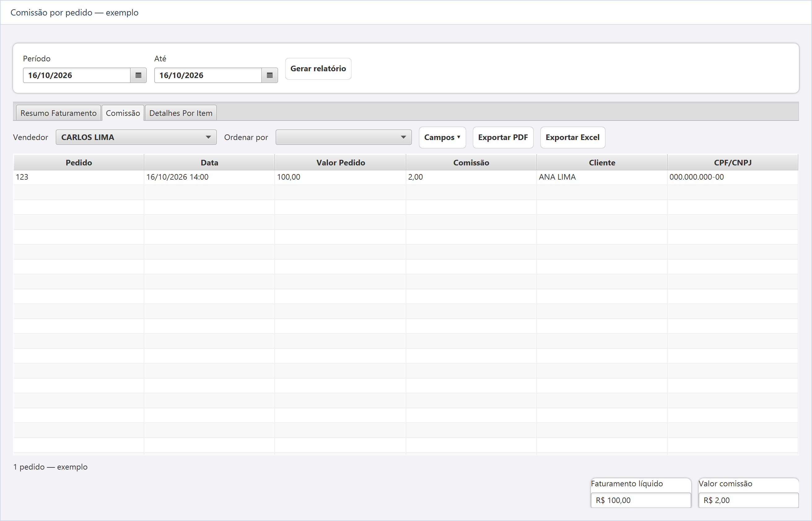Click the Faturamento líquido R$ 100,00 field
Viewport: 812px width, 521px height.
coord(640,500)
